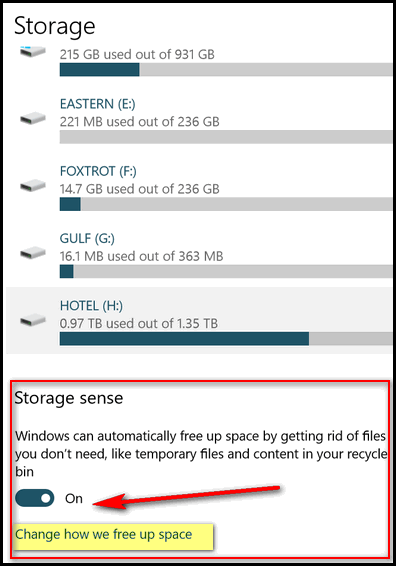Click the EASTERN usage bar showing 221 MB
The width and height of the screenshot is (396, 566).
click(226, 137)
